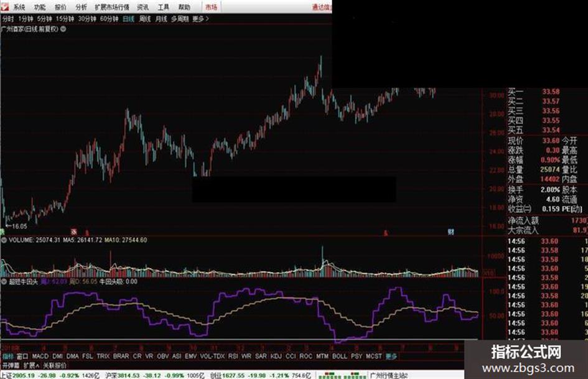
Task: Open the 系统 menu
Action: [x=19, y=7]
